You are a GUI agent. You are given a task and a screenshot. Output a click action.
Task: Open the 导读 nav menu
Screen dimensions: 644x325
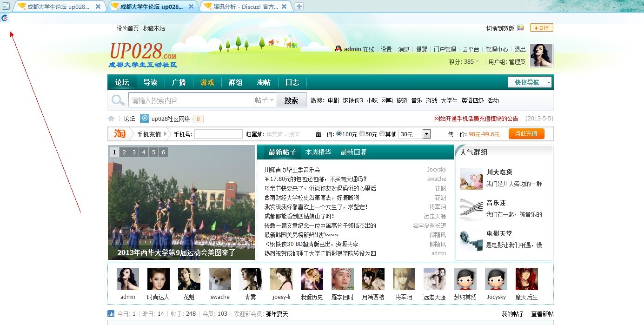150,82
